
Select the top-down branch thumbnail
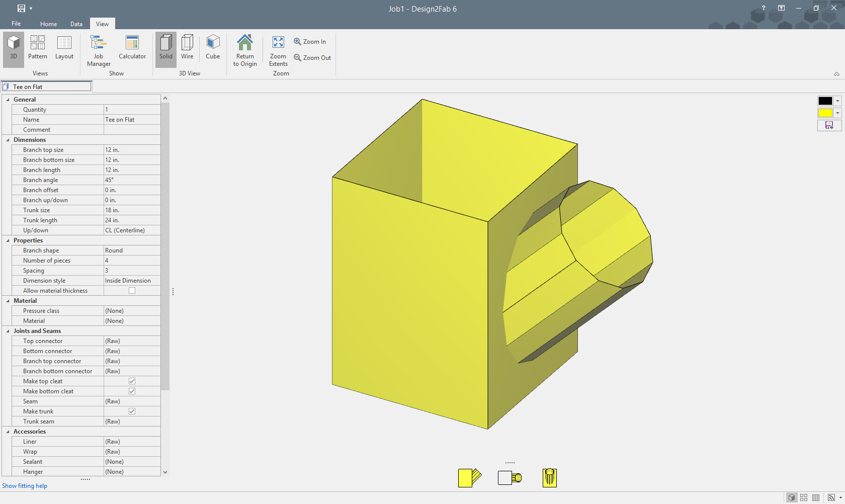pos(550,477)
